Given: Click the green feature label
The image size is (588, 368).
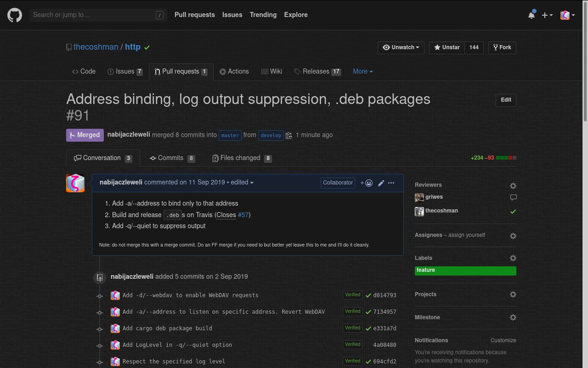Looking at the screenshot, I should [465, 270].
